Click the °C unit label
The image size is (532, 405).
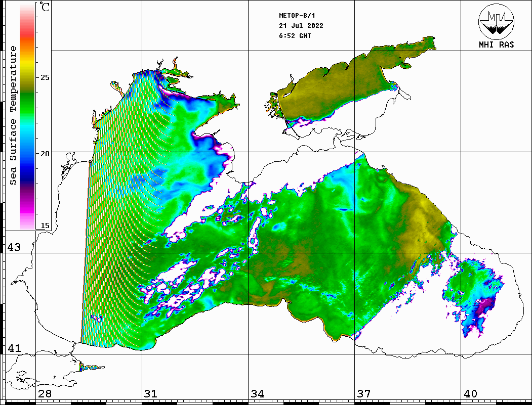[x=45, y=7]
